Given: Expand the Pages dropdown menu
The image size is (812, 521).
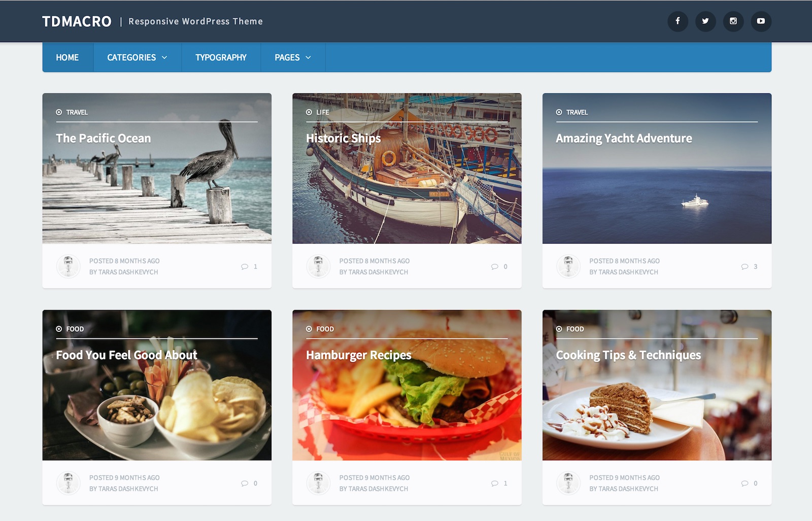Looking at the screenshot, I should [x=292, y=57].
